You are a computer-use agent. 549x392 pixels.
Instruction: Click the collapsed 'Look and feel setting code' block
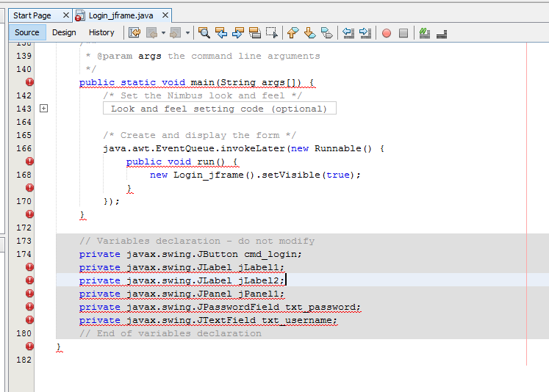(220, 109)
